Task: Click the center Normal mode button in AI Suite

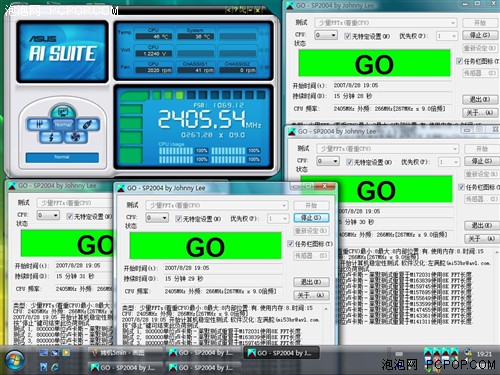Action: pyautogui.click(x=63, y=124)
